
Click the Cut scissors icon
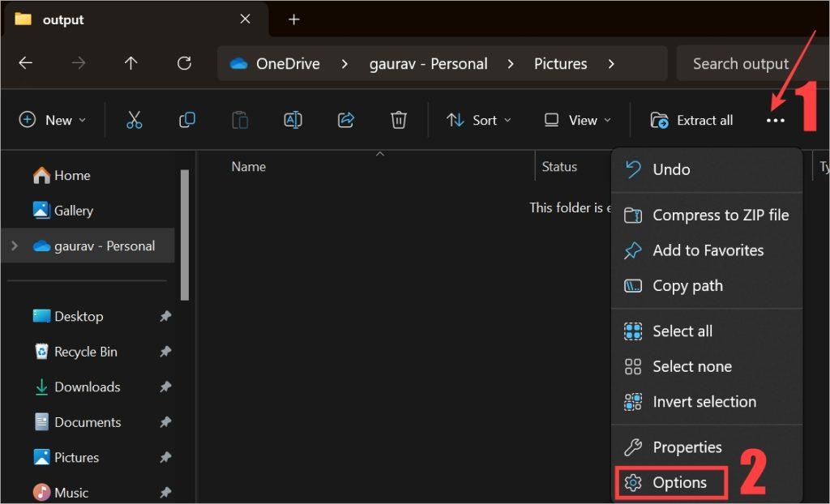134,120
